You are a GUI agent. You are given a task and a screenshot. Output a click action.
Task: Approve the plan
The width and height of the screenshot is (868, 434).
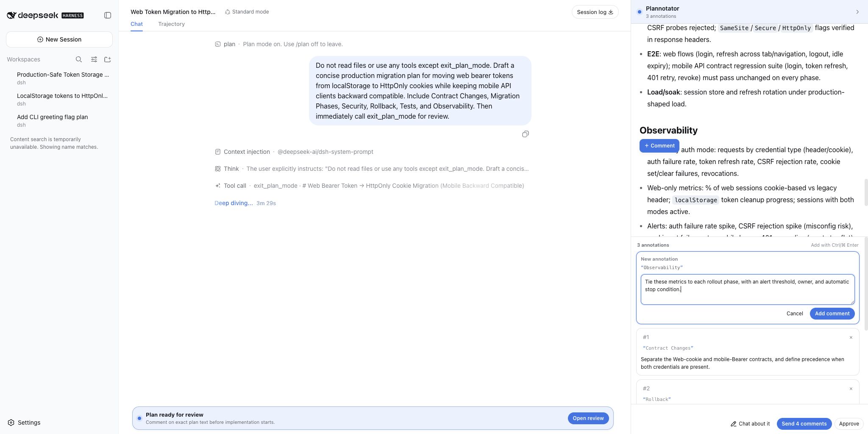[x=849, y=424]
